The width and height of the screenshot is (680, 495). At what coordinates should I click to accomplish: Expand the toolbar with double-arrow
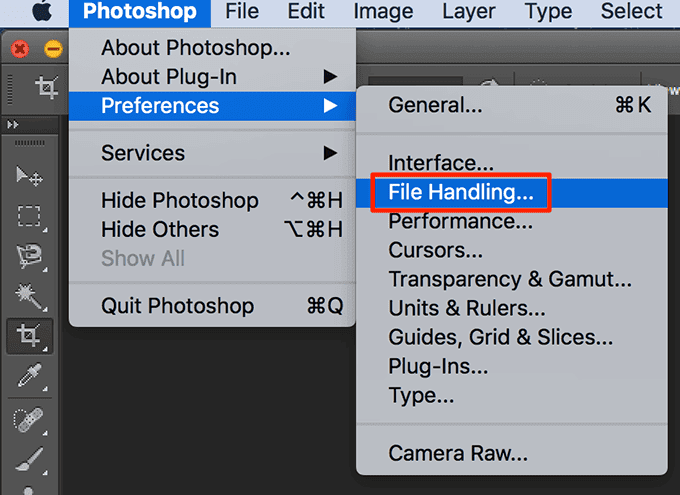point(13,125)
